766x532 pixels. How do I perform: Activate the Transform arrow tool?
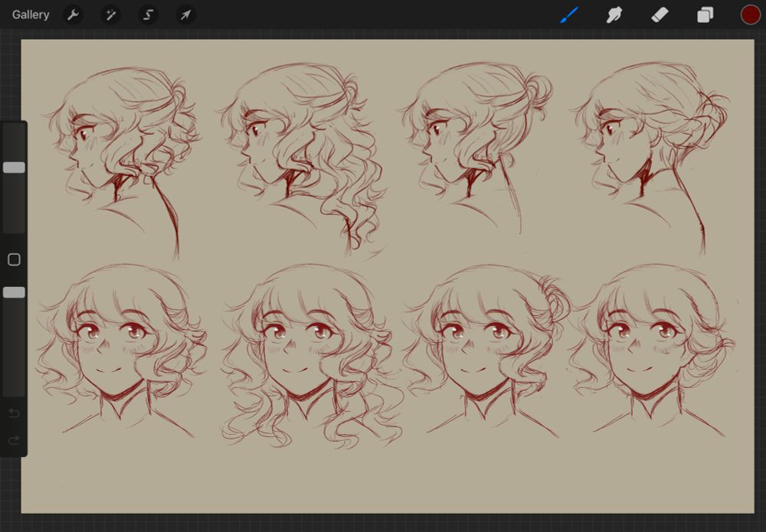pyautogui.click(x=185, y=15)
